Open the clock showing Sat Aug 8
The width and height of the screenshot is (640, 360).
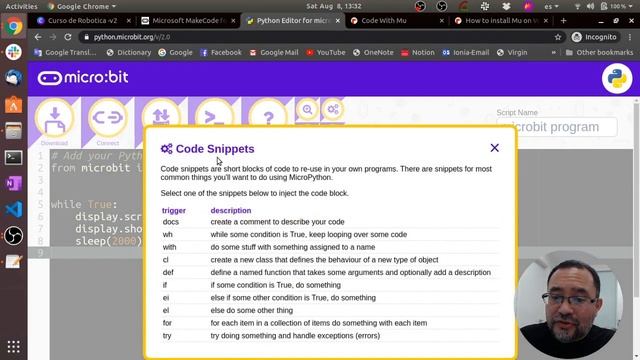[334, 6]
